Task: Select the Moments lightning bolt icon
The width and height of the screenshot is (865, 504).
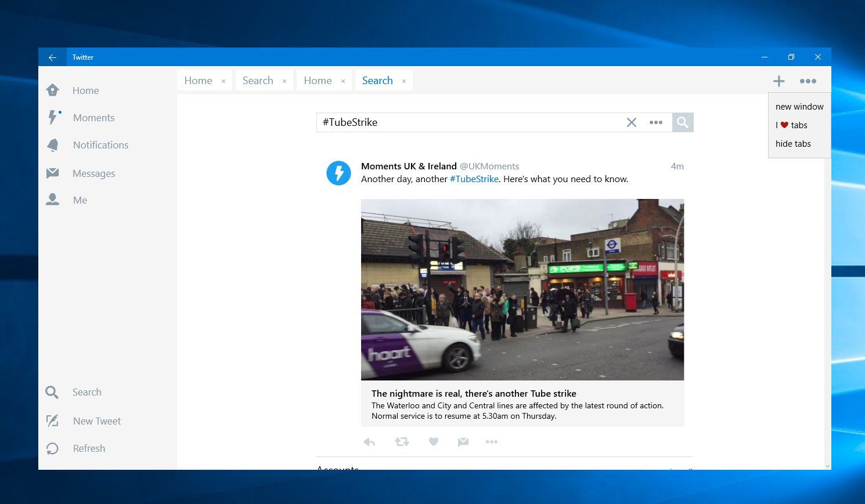Action: coord(53,117)
